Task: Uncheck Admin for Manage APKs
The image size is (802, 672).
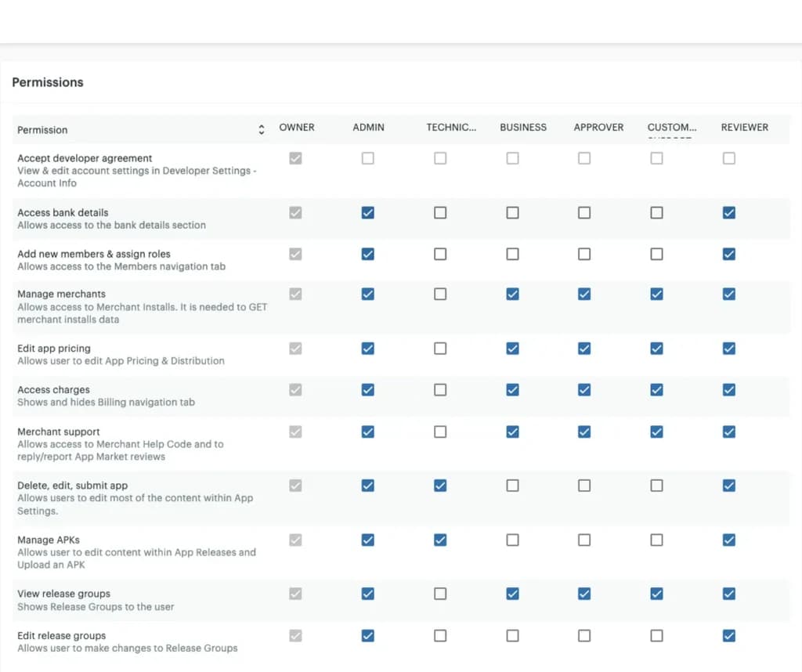Action: tap(368, 540)
